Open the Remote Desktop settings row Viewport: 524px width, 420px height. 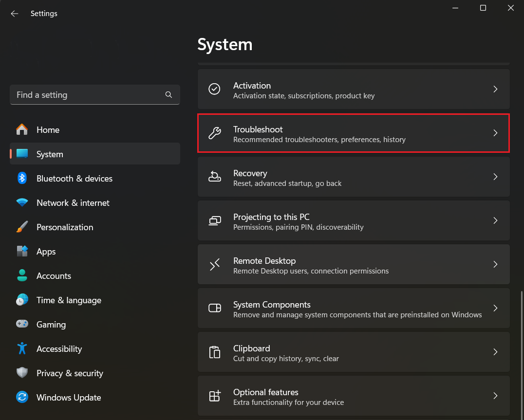(353, 265)
